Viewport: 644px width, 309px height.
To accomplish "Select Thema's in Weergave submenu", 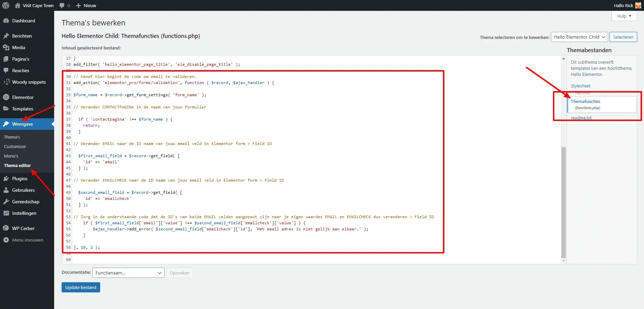I will [x=12, y=137].
